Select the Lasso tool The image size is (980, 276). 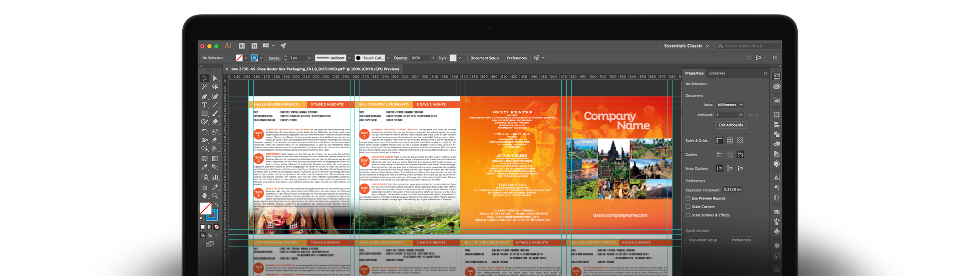(x=215, y=87)
